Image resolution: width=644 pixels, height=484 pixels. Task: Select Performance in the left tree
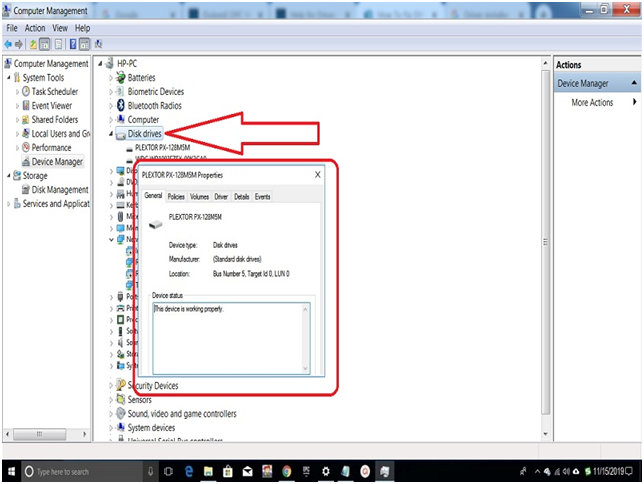[51, 148]
